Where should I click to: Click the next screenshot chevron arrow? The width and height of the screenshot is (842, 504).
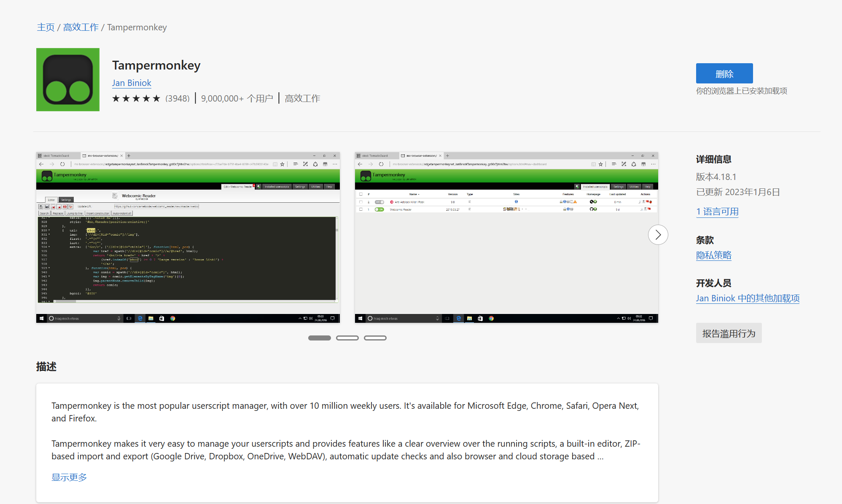658,235
